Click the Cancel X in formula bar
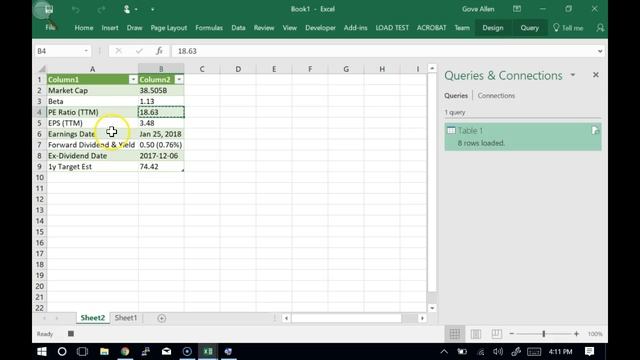640x360 pixels. [118, 51]
